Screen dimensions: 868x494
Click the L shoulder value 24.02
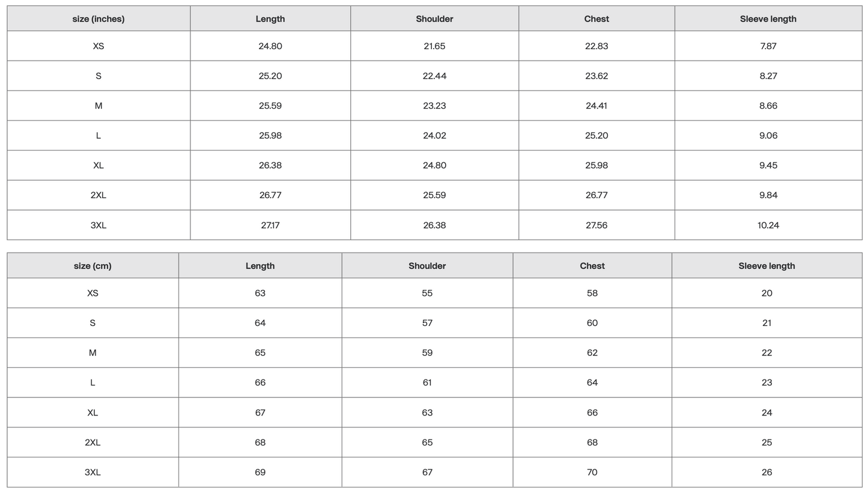[434, 136]
